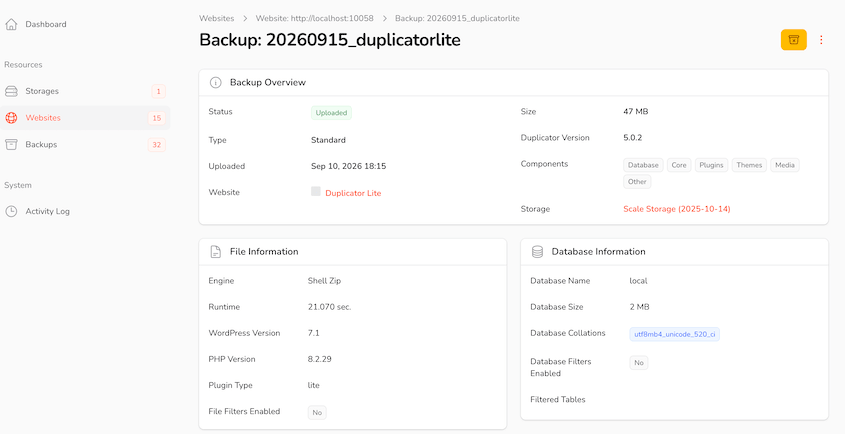
Task: Click the Plugins component tag
Action: pyautogui.click(x=711, y=165)
